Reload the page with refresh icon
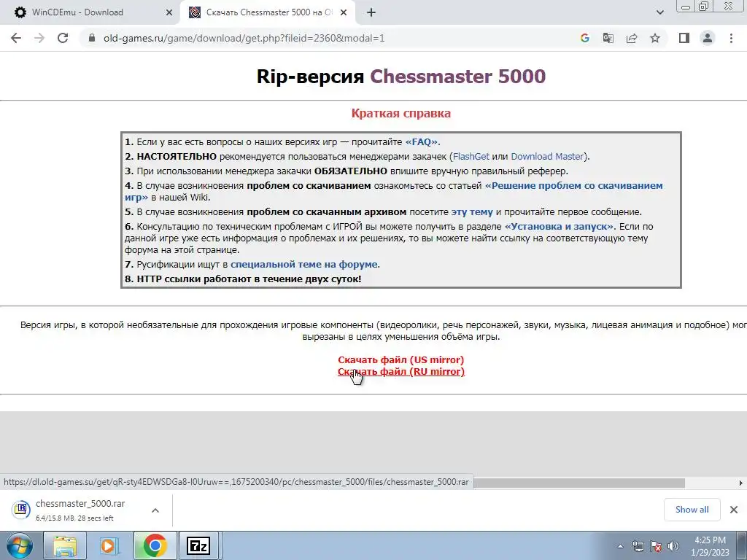The image size is (747, 560). pos(63,38)
